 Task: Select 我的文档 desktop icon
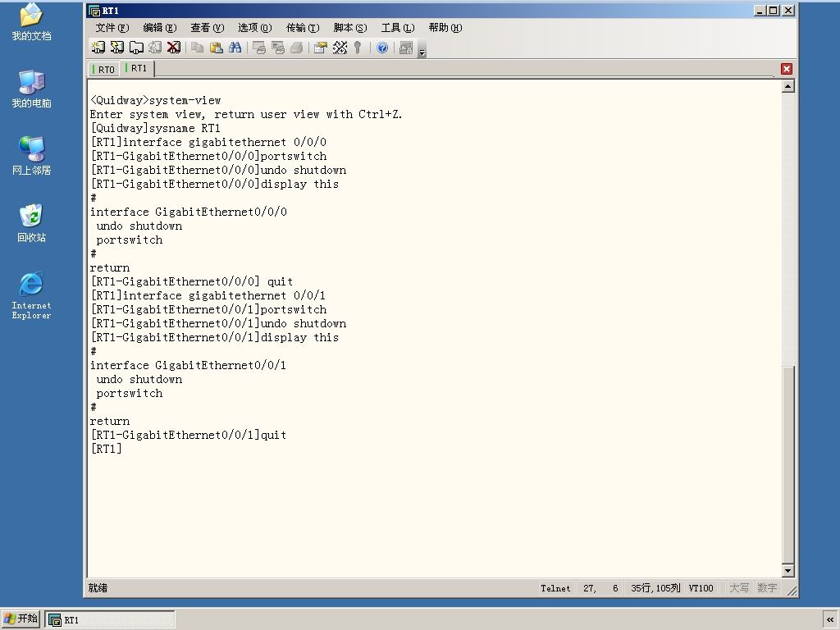[x=32, y=22]
